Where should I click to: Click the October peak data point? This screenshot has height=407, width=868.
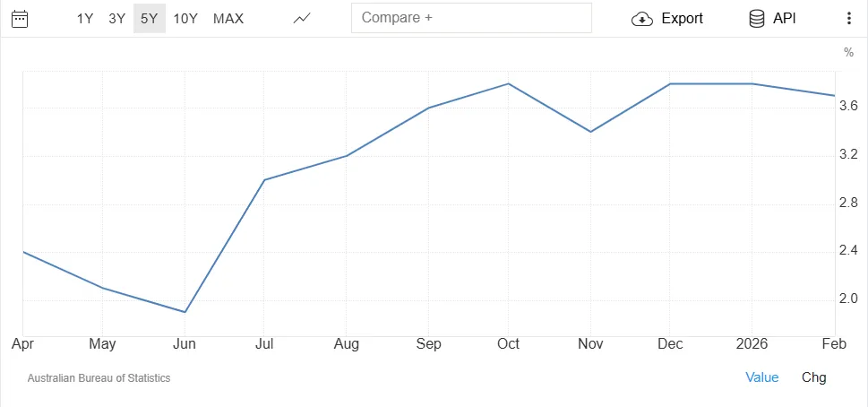tap(508, 84)
